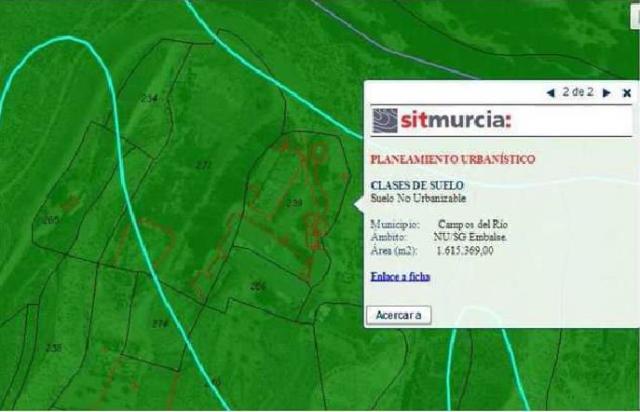Open the 'Enlace a ficha' link
This screenshot has height=412, width=640.
click(x=400, y=276)
